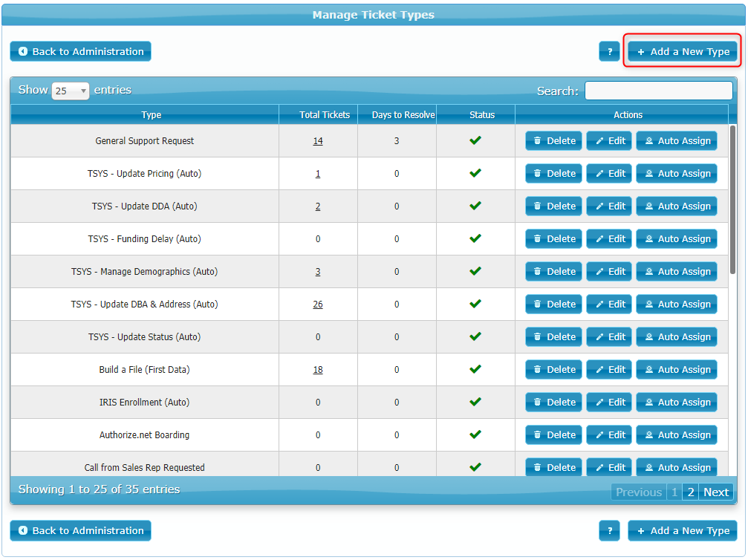The image size is (748, 560).
Task: Click into the Search input field
Action: tap(658, 91)
